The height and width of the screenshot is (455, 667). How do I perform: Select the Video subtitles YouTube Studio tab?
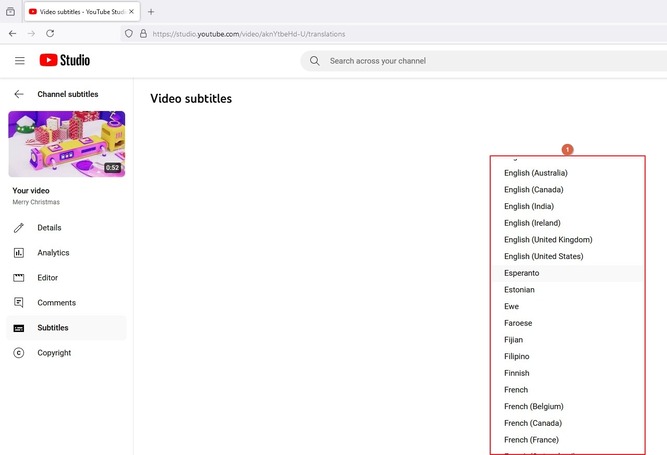(82, 12)
